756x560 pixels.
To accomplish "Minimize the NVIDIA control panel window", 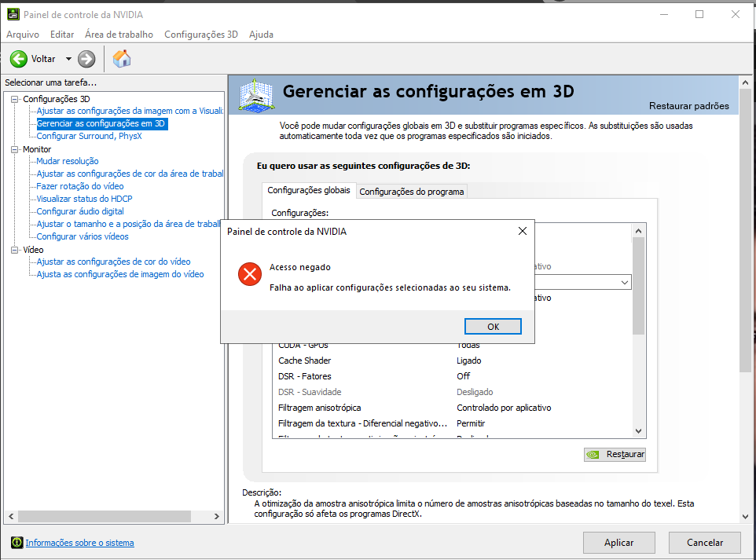I will click(664, 14).
